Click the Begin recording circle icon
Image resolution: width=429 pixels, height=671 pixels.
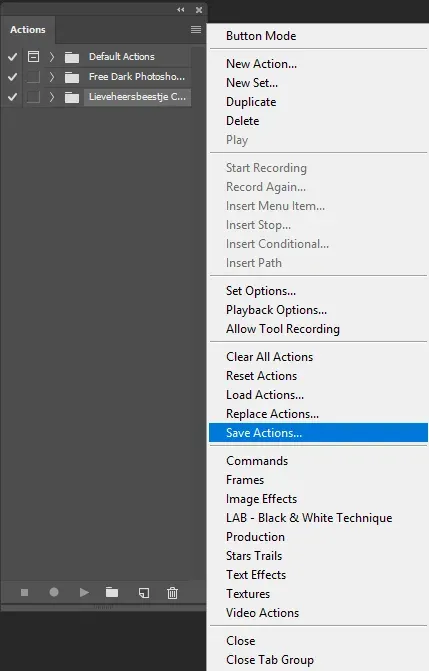pyautogui.click(x=54, y=592)
